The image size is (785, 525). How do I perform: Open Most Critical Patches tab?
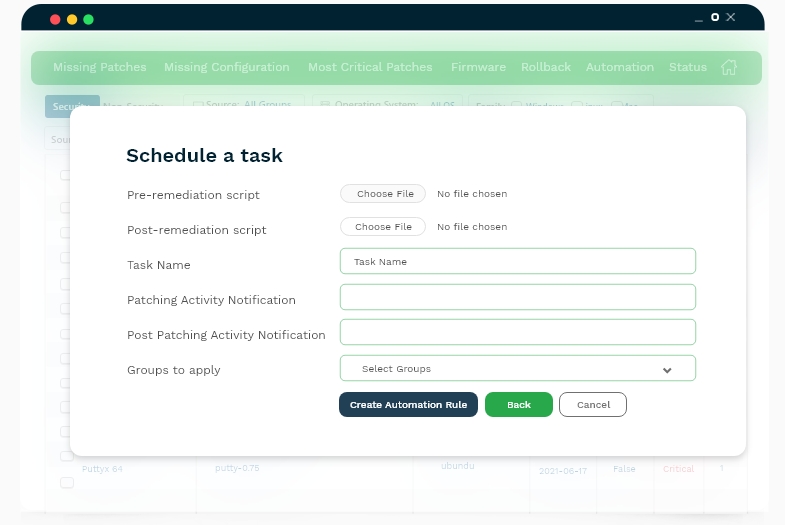click(370, 67)
